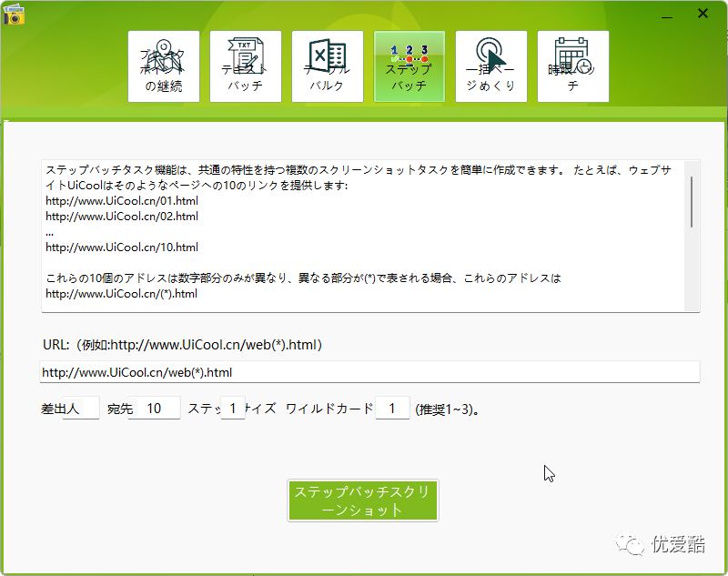728x576 pixels.
Task: Click the description box scrollbar thumb
Action: coord(692,202)
